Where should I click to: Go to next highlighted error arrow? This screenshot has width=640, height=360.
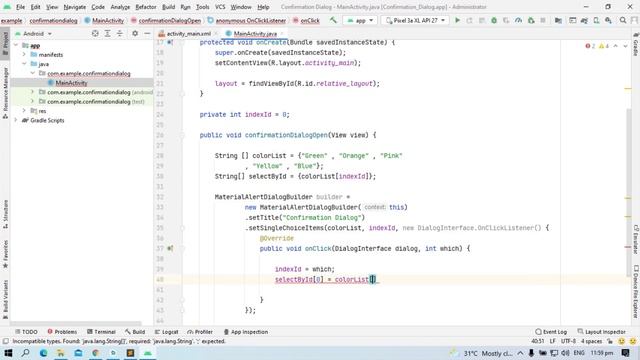625,46
